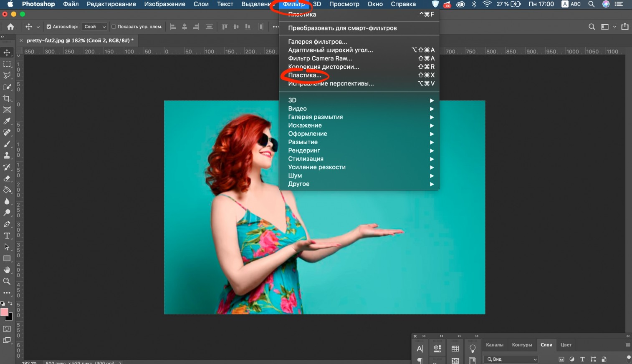
Task: Open the Изображение menu
Action: tap(165, 4)
